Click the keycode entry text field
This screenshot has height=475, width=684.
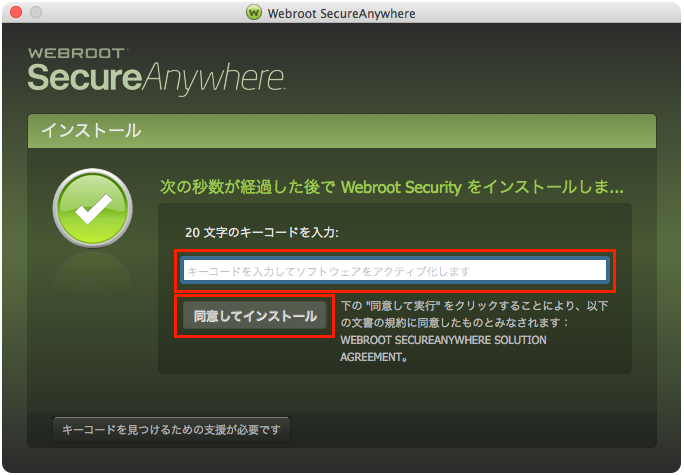click(395, 271)
